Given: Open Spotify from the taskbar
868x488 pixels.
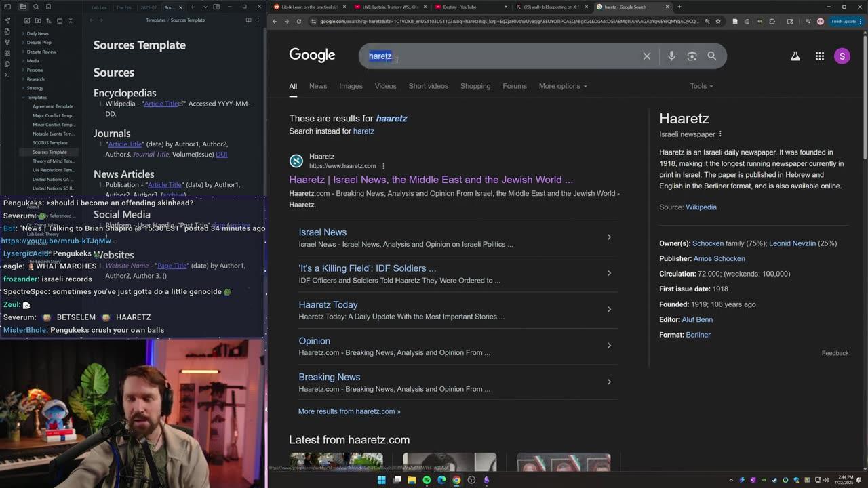Looking at the screenshot, I should 427,480.
